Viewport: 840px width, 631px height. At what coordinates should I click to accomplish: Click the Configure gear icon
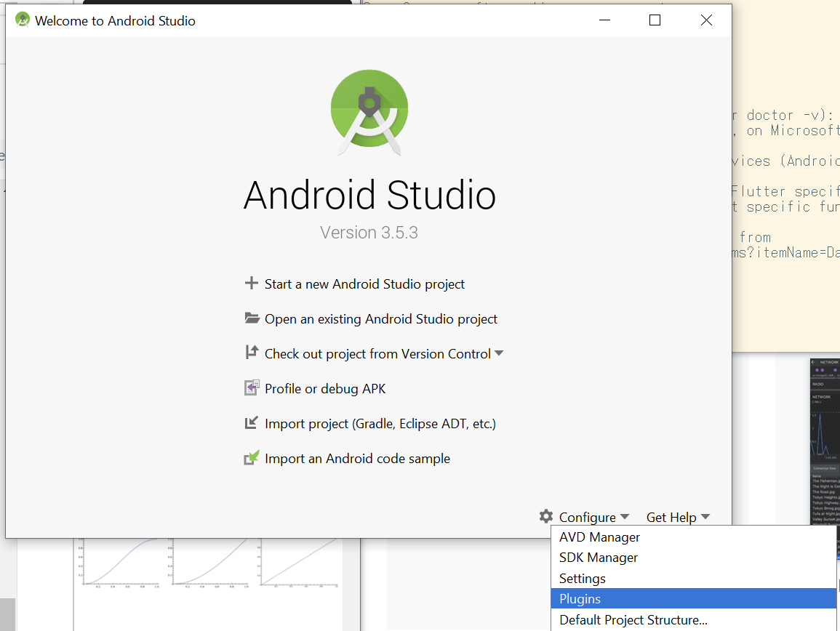point(546,516)
